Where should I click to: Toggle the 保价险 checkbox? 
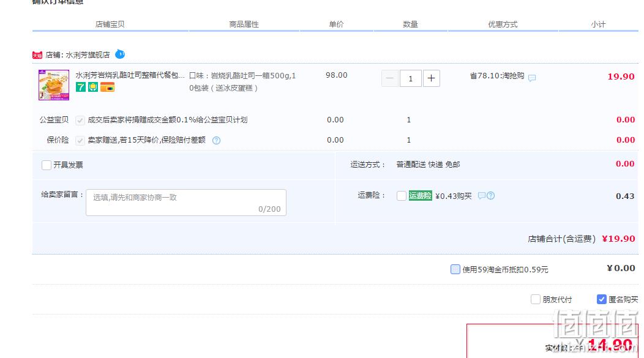80,140
